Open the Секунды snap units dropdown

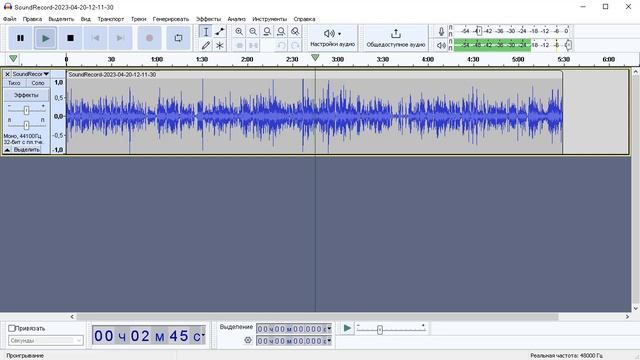[x=46, y=340]
